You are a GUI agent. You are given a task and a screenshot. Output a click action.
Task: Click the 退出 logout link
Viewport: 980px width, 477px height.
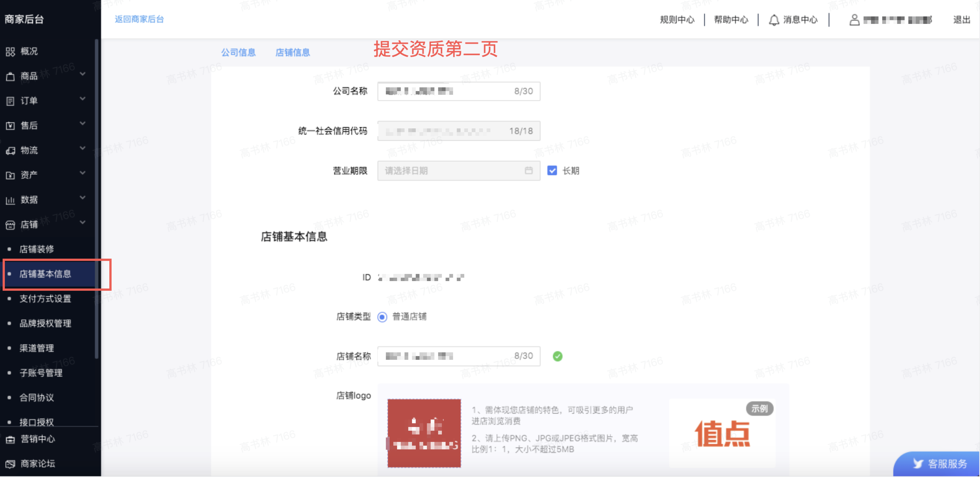point(962,20)
